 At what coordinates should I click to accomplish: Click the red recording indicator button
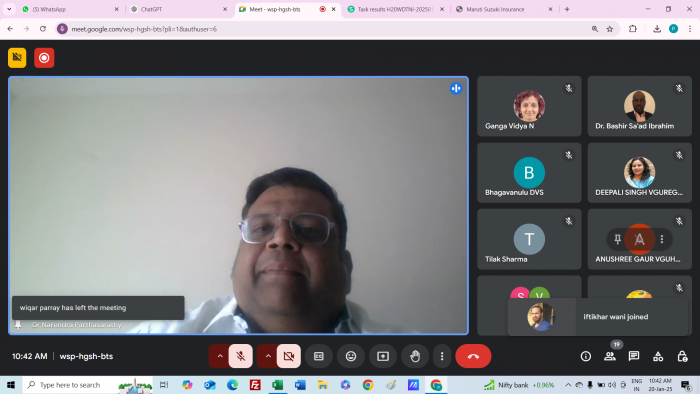[x=44, y=58]
